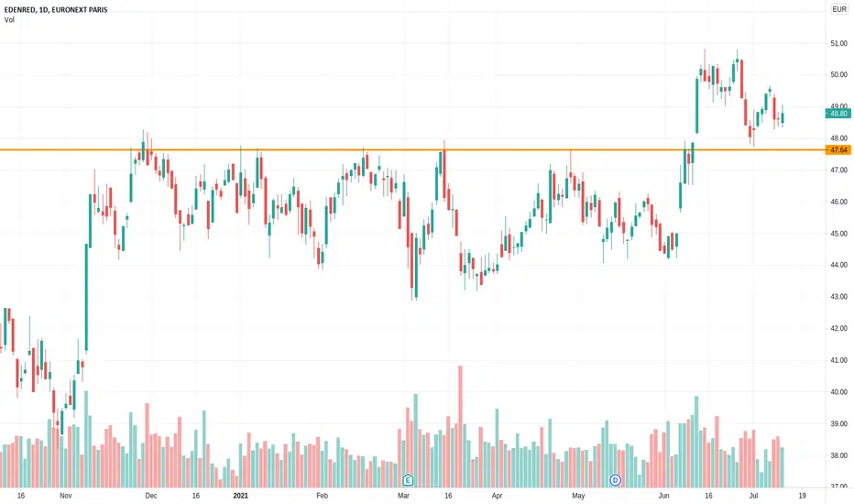Viewport: 854px width, 504px height.
Task: Open the EUR currency selector
Action: [x=839, y=9]
